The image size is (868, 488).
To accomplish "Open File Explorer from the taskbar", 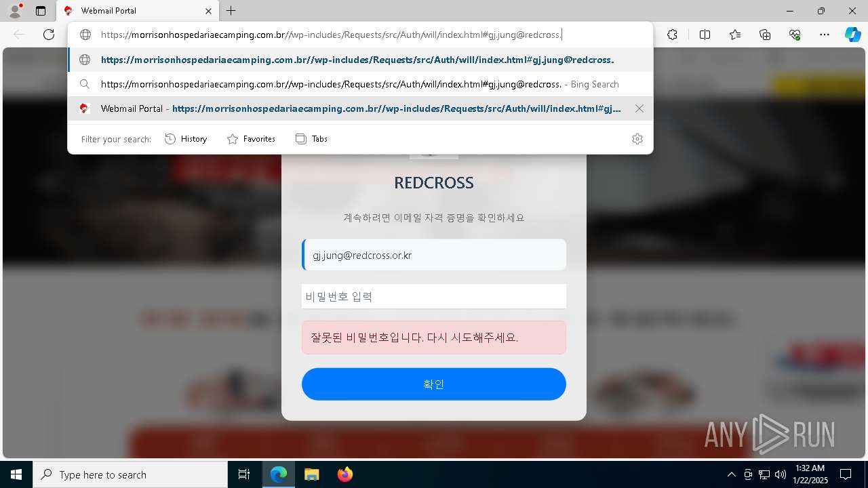I will pyautogui.click(x=311, y=474).
